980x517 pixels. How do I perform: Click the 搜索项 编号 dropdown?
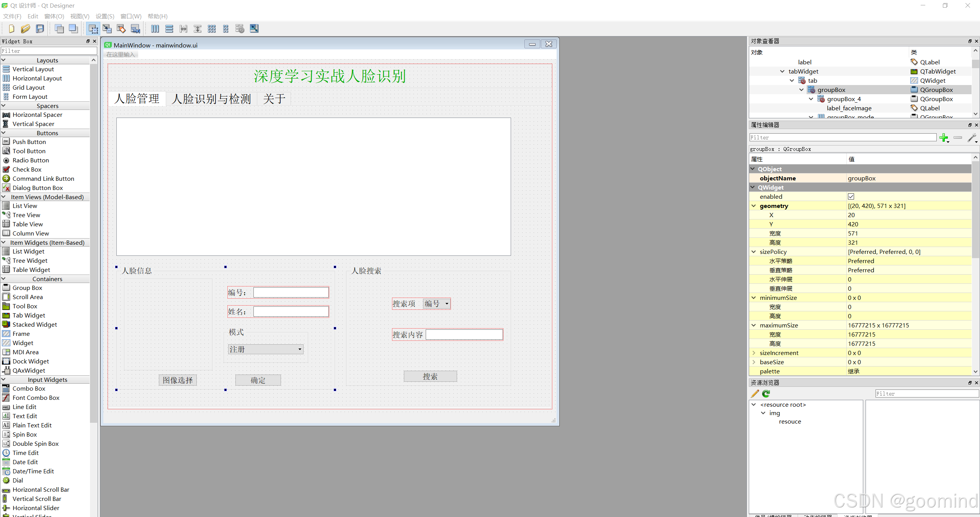pos(436,304)
